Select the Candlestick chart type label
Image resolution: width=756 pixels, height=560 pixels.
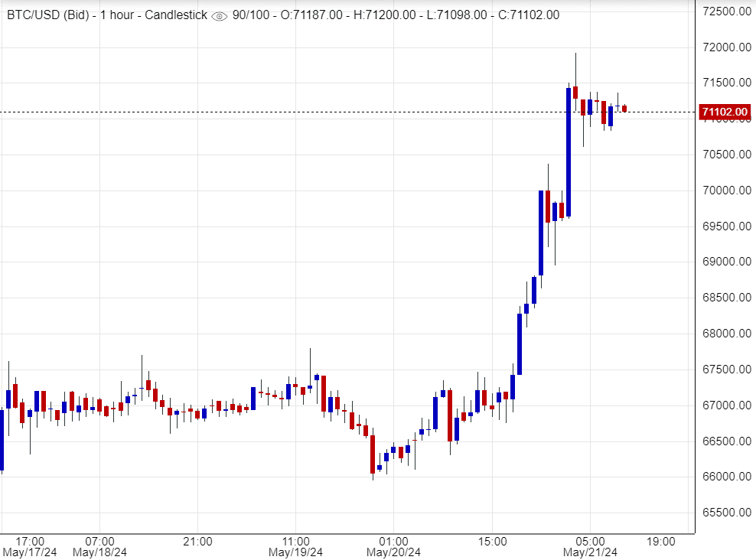pyautogui.click(x=177, y=15)
